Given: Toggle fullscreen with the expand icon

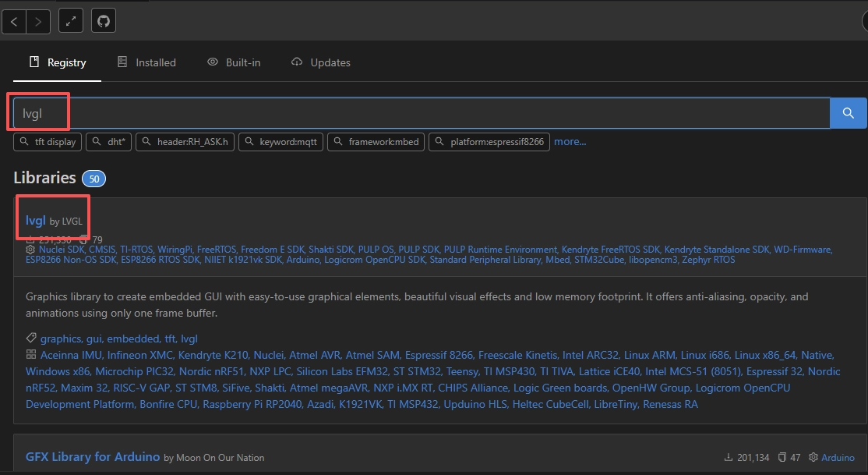Looking at the screenshot, I should (x=71, y=22).
